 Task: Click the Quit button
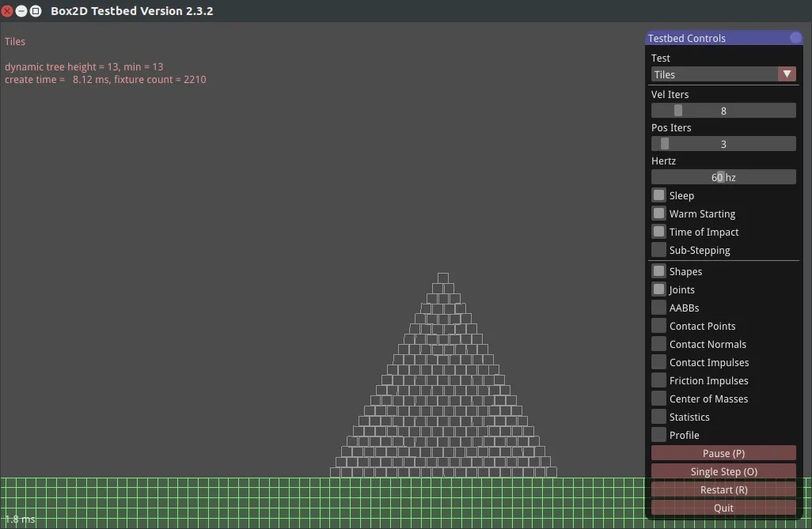coord(723,508)
